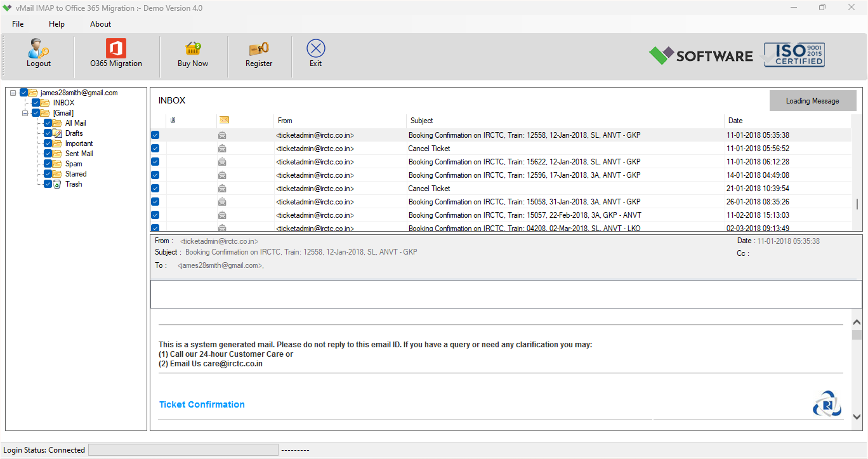868x459 pixels.
Task: Open the File menu
Action: pyautogui.click(x=18, y=24)
